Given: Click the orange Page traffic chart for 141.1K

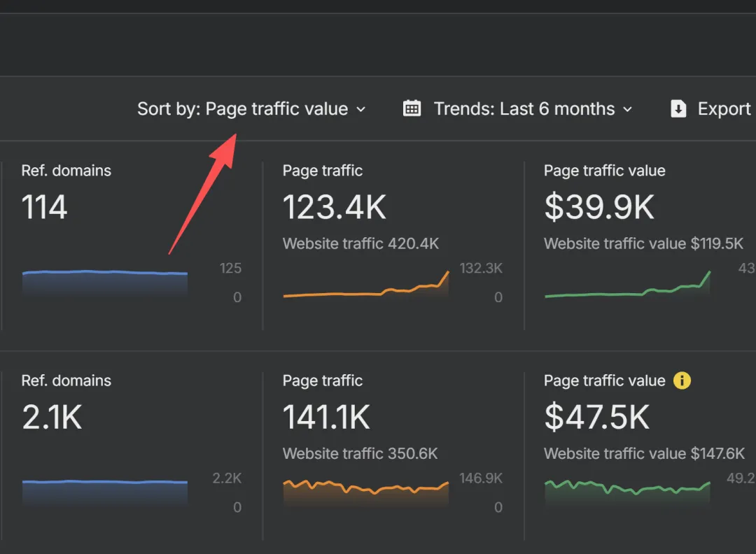Looking at the screenshot, I should pos(365,490).
